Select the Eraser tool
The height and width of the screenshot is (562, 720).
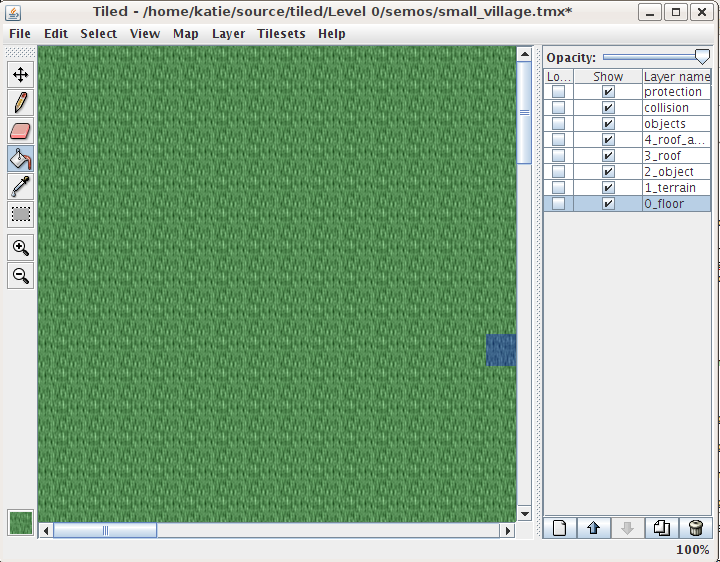[21, 130]
